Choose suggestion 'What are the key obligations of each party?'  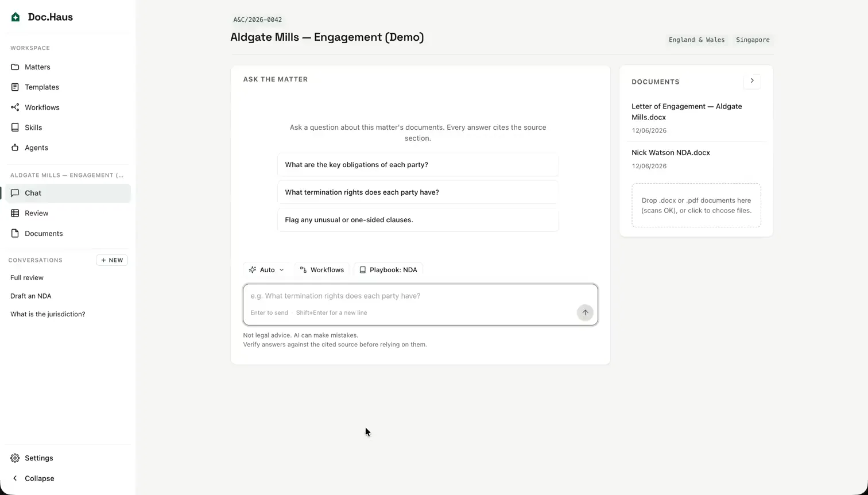click(x=418, y=165)
